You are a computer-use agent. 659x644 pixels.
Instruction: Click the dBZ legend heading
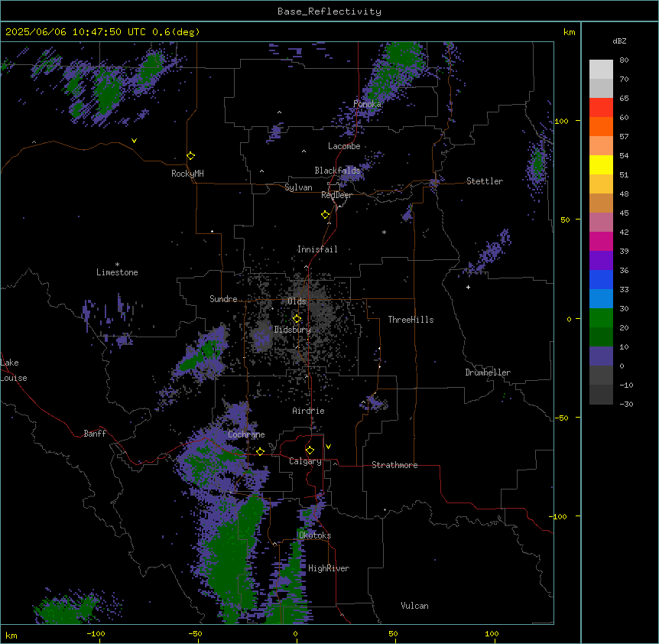(619, 41)
